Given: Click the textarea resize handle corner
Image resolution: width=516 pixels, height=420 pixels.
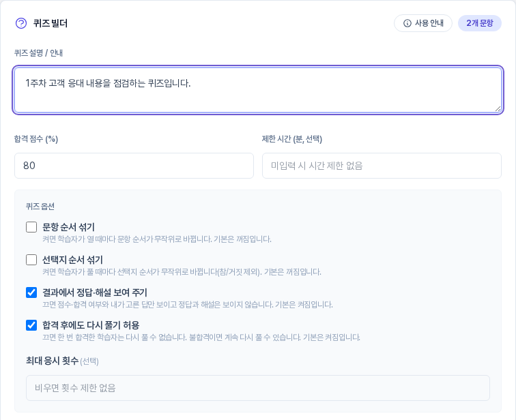Looking at the screenshot, I should coord(498,109).
